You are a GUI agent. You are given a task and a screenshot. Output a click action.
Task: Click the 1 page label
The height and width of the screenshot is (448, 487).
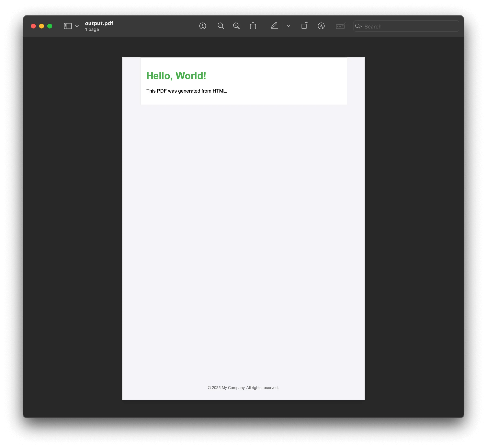(92, 29)
